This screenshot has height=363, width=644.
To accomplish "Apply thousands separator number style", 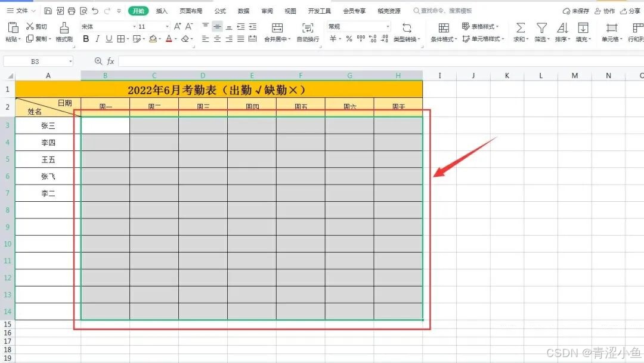I will (361, 39).
